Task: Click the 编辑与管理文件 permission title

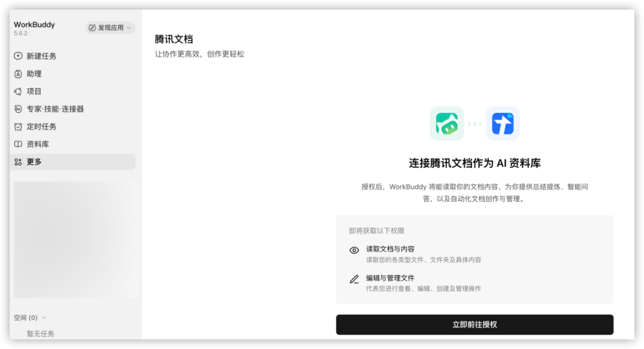Action: tap(390, 278)
